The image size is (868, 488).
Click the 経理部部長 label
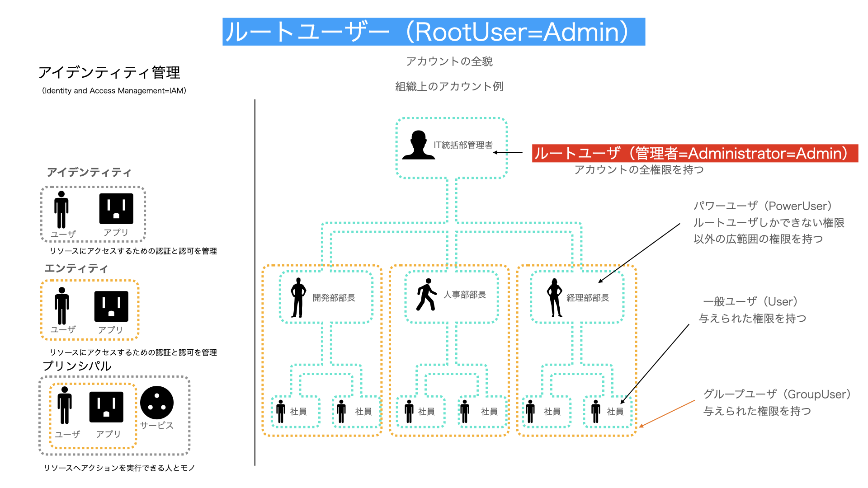click(588, 298)
